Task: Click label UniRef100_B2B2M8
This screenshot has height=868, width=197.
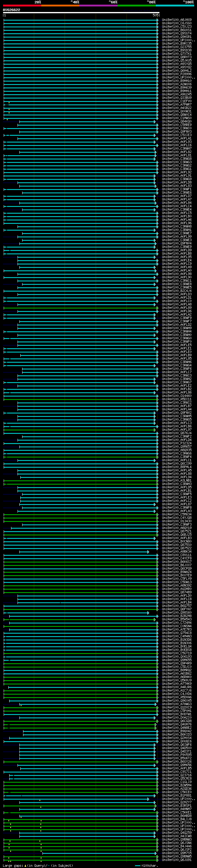Action: 177,616
